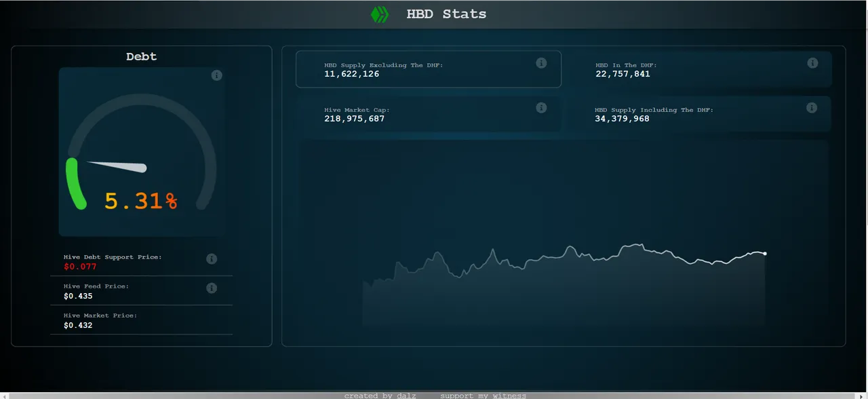868x399 pixels.
Task: Click the 'Hive Debt Support Price:' label
Action: (113, 257)
